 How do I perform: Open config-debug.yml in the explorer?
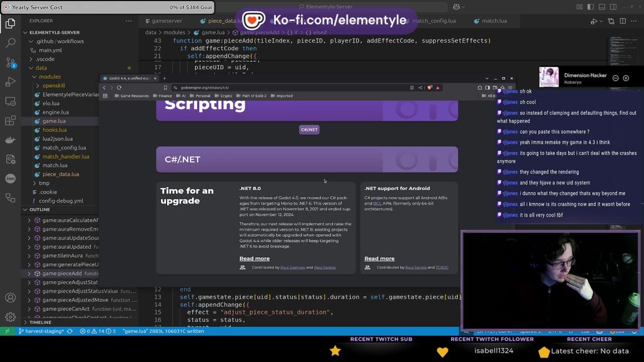coord(61,201)
